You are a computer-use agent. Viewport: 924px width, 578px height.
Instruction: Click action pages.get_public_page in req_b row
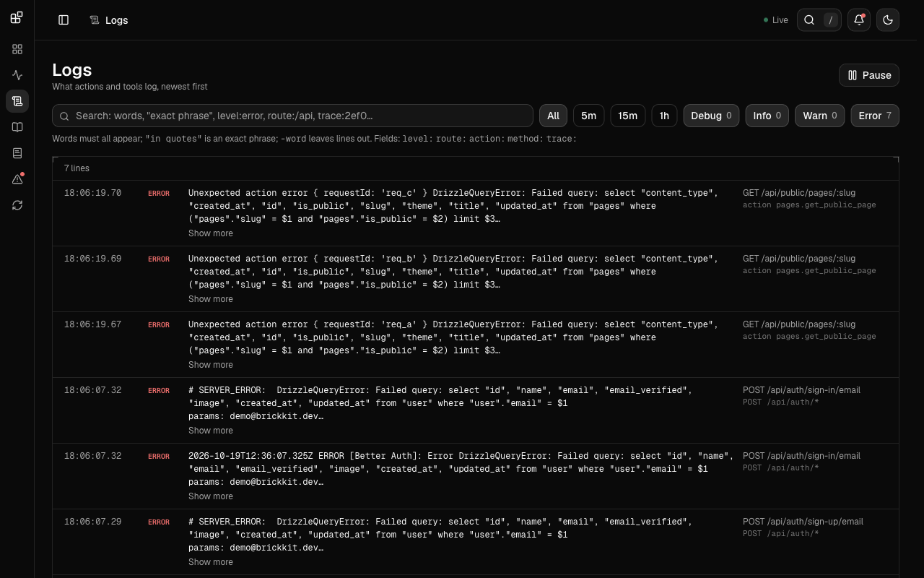[809, 271]
